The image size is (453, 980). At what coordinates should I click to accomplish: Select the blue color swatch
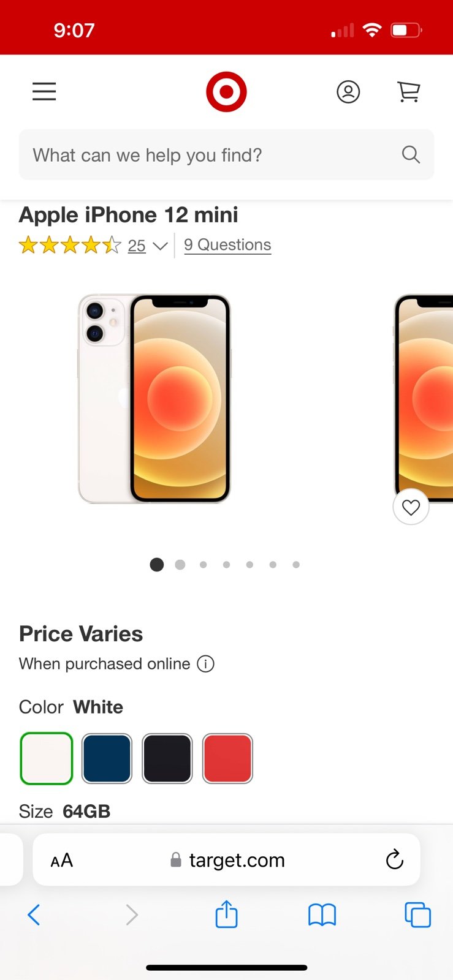pyautogui.click(x=107, y=758)
